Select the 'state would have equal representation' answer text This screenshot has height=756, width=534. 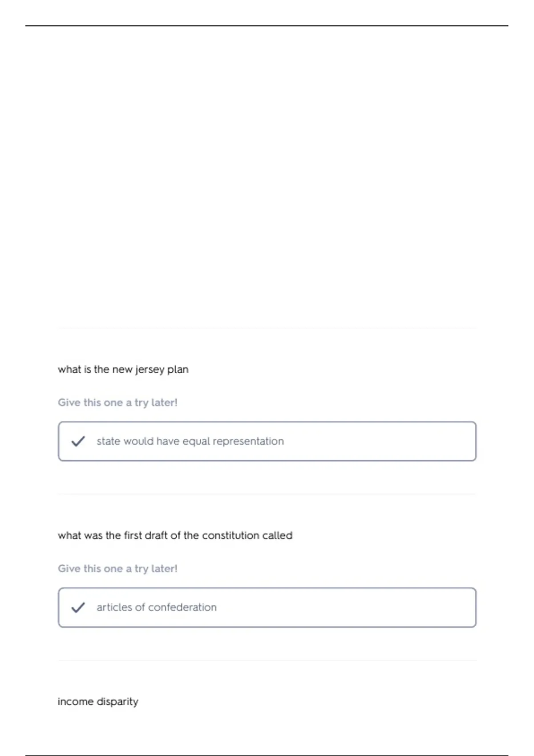coord(190,441)
